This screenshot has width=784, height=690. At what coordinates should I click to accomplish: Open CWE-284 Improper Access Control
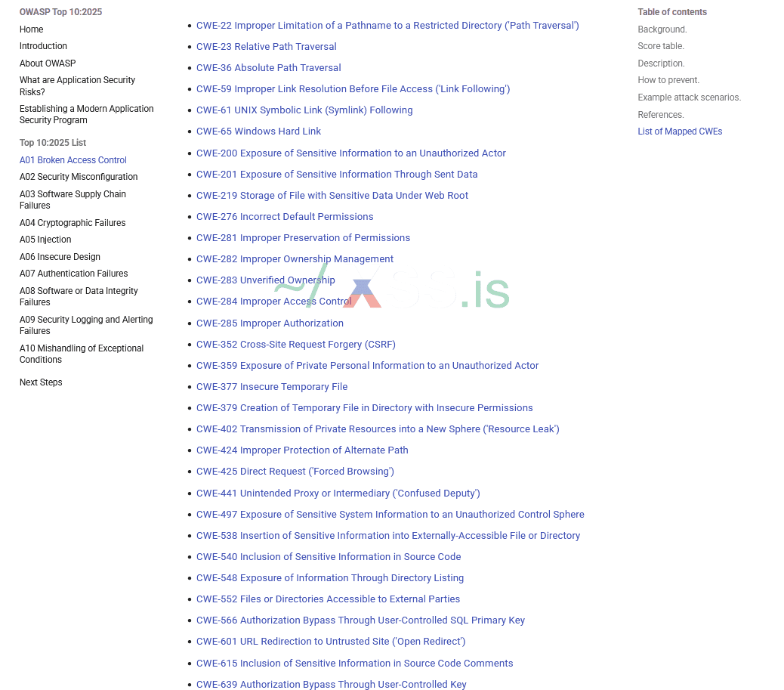(274, 302)
